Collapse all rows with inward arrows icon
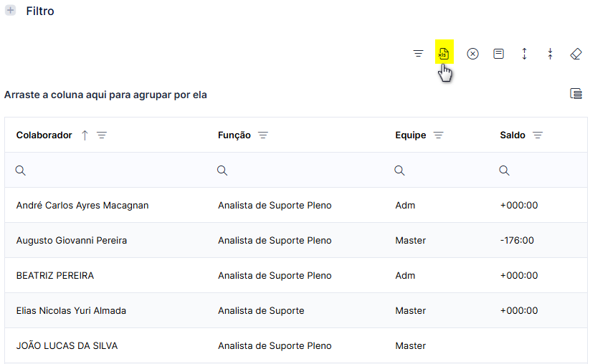590x364 pixels. tap(550, 54)
